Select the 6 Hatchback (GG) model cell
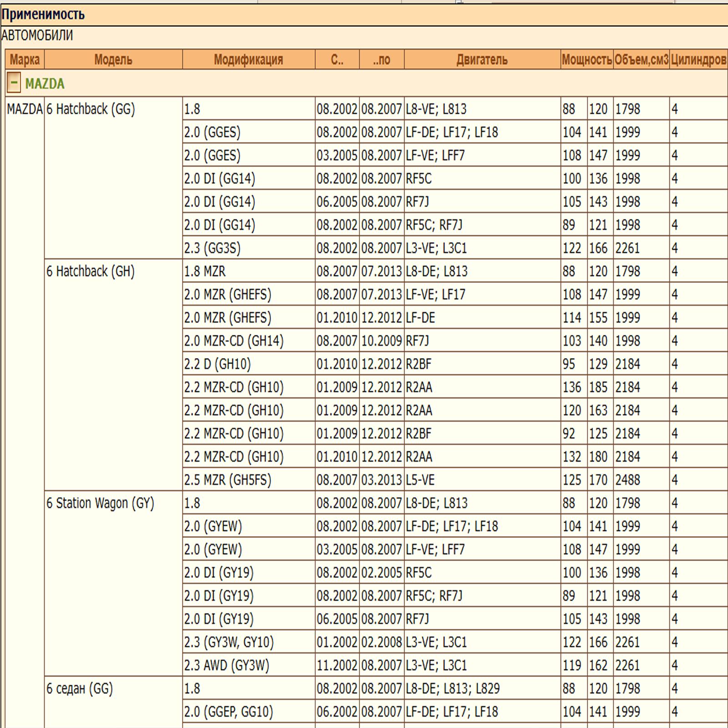Viewport: 728px width, 728px height. [x=91, y=109]
